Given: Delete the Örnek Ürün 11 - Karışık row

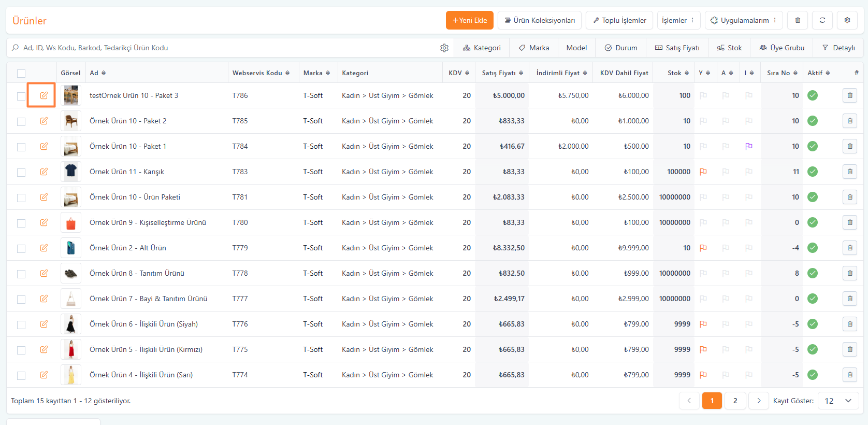Looking at the screenshot, I should (x=849, y=172).
